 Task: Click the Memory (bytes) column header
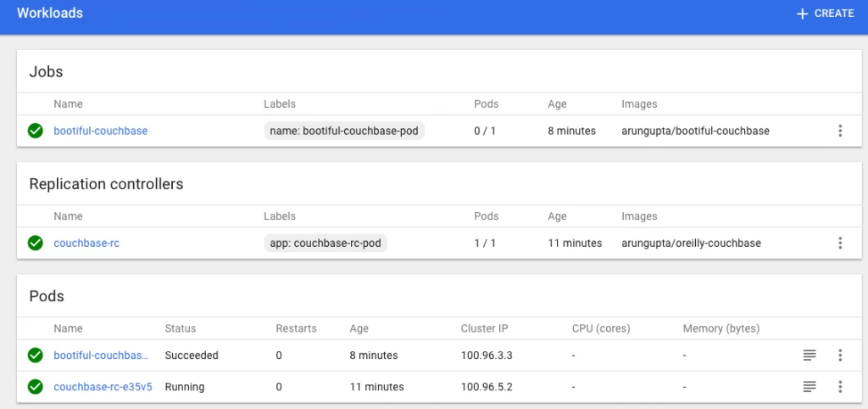click(x=721, y=328)
